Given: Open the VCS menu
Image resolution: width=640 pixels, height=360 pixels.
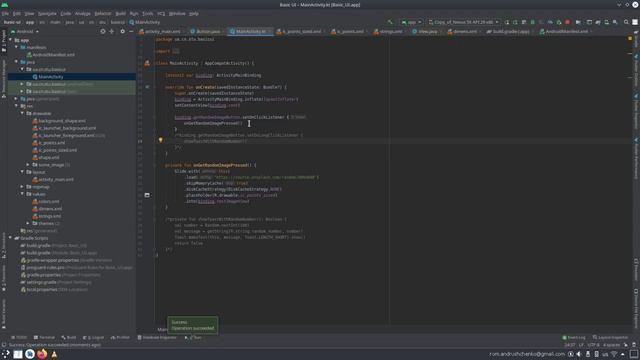Looking at the screenshot, I should pos(161,13).
